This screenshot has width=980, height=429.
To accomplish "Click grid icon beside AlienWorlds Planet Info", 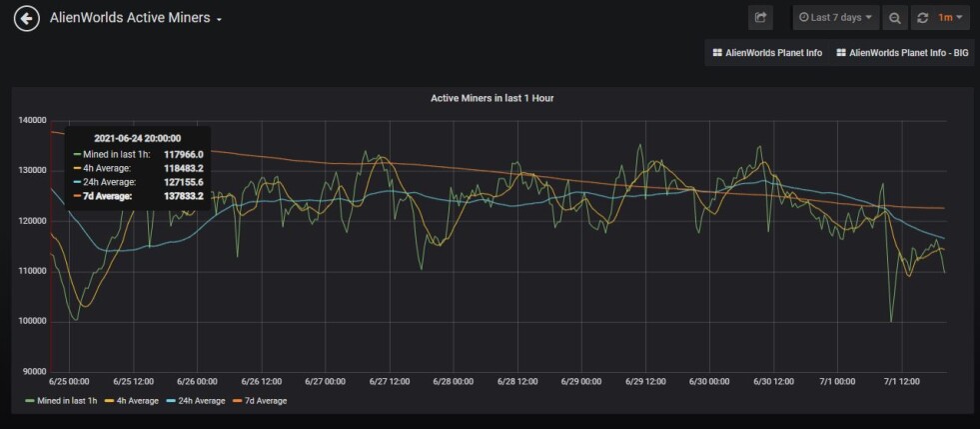I will point(717,53).
